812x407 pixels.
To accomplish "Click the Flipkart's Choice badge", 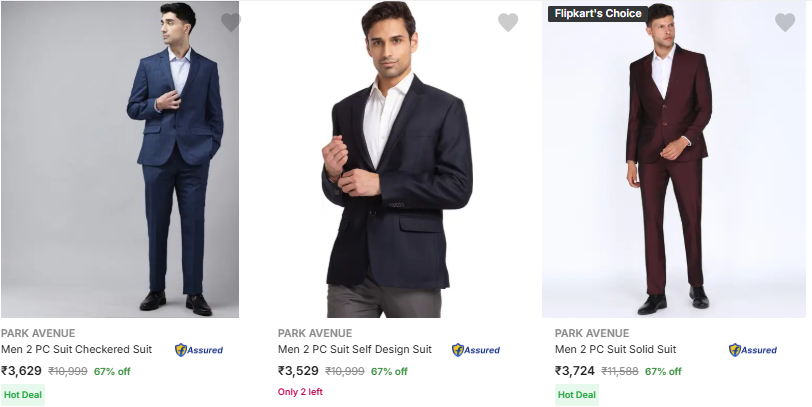I will (x=598, y=14).
